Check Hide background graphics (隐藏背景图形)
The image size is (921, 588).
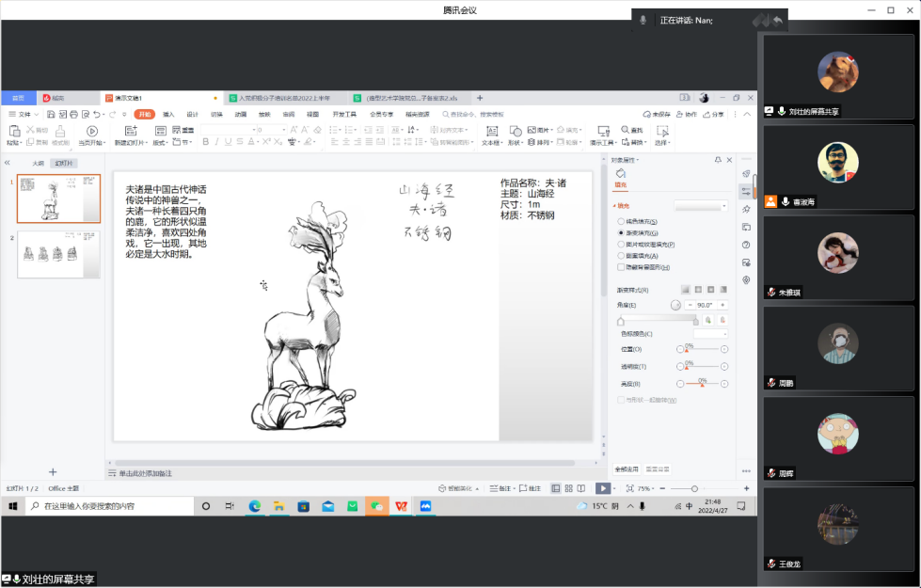[x=621, y=267]
